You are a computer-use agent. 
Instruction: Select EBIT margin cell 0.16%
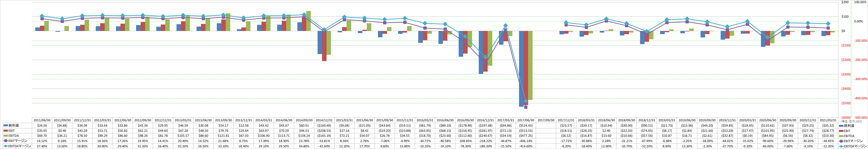click(62, 141)
